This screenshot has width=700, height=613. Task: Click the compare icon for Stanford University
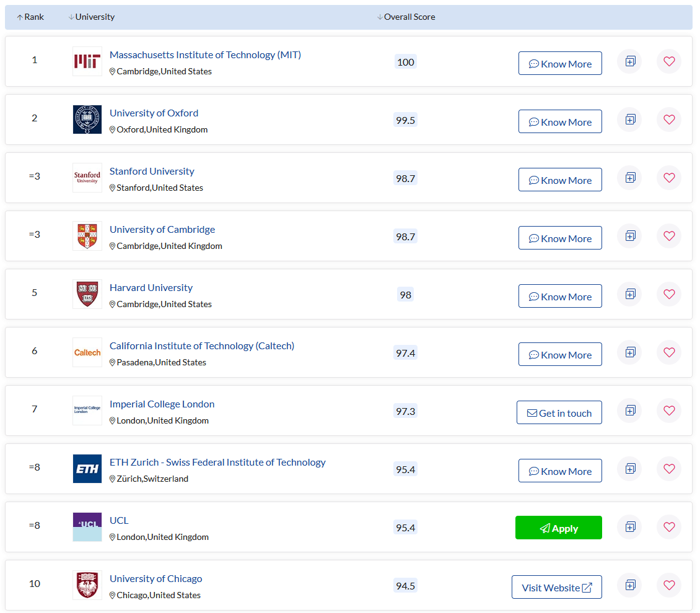630,178
